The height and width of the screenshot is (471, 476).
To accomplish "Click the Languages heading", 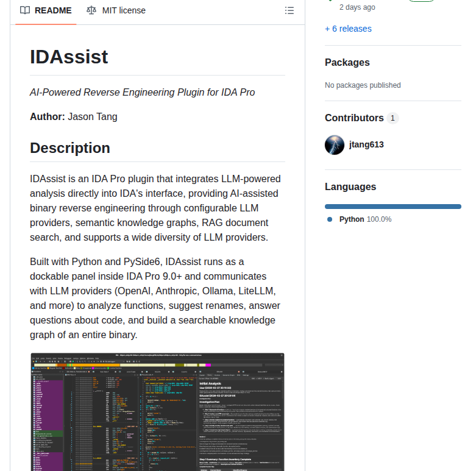I will pos(350,187).
